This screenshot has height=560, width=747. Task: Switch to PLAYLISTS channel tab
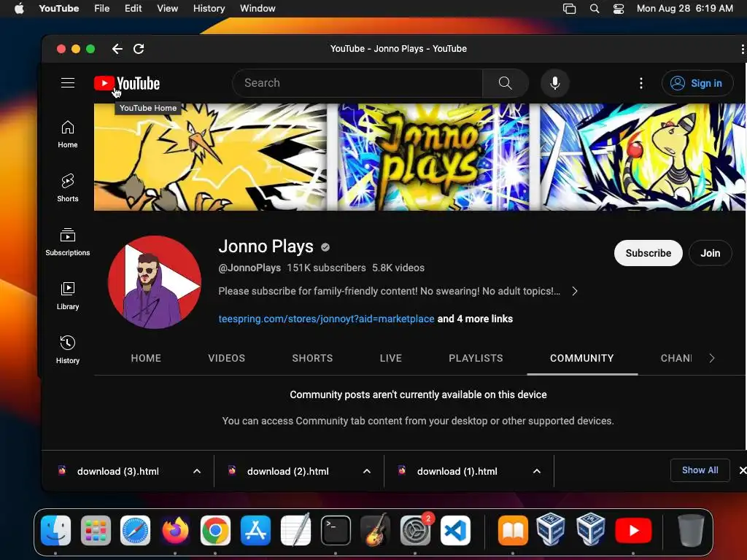tap(476, 358)
